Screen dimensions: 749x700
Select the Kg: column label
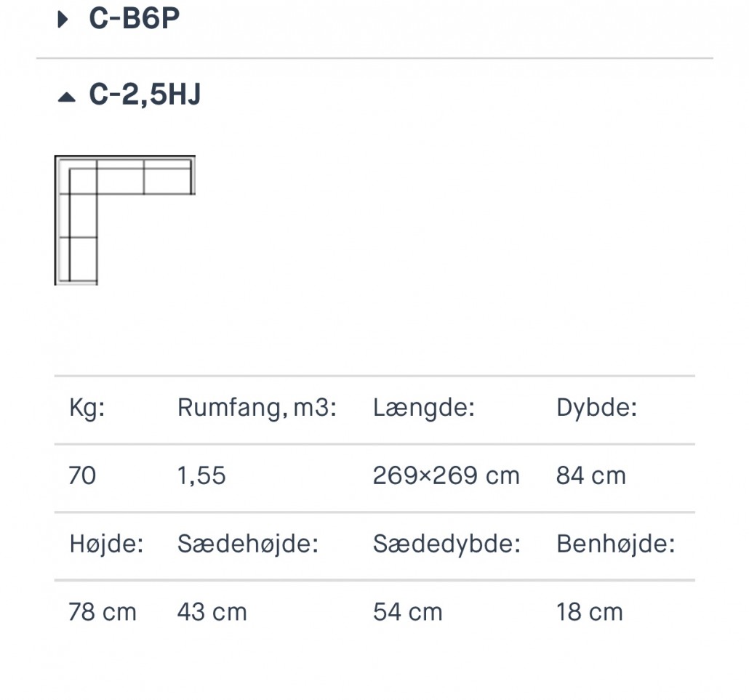click(87, 408)
